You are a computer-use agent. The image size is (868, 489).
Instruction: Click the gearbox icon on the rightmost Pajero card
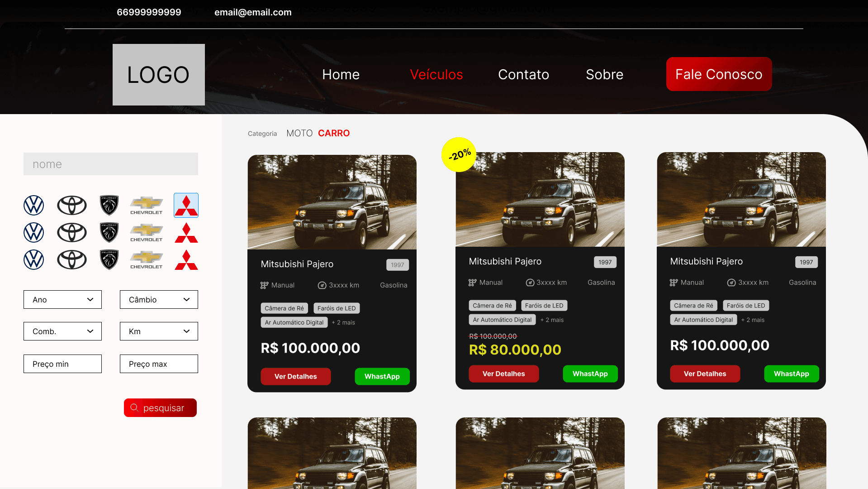point(674,283)
